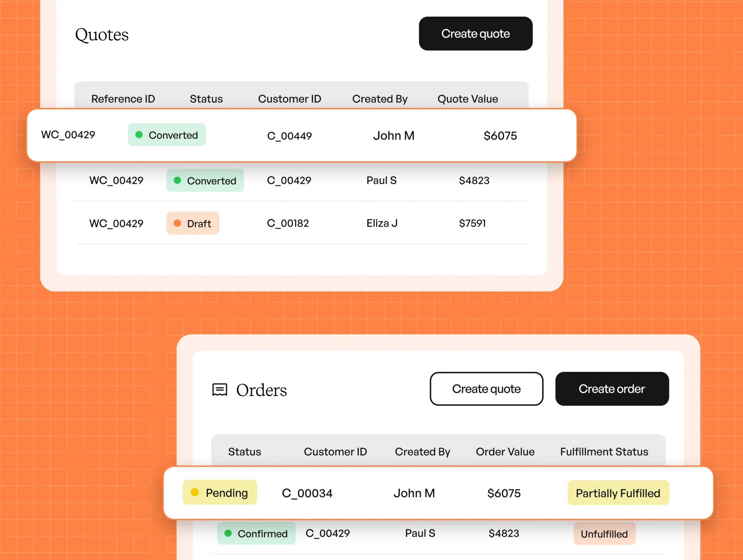
Task: Click the Pending status badge
Action: point(220,492)
